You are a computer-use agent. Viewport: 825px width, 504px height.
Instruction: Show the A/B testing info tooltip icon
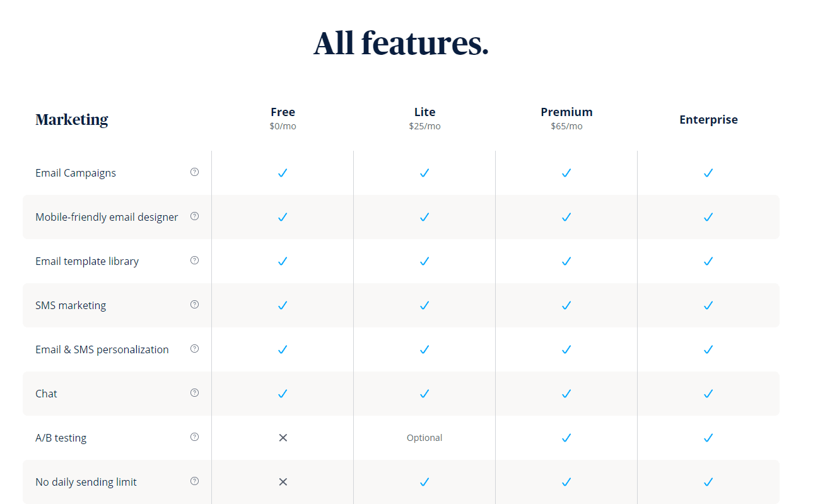[194, 437]
